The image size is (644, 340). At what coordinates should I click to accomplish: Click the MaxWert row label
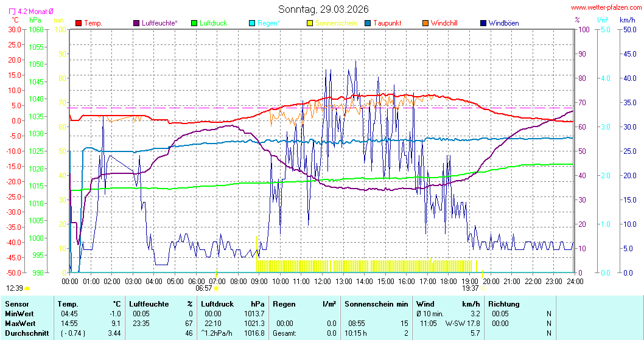pyautogui.click(x=21, y=323)
